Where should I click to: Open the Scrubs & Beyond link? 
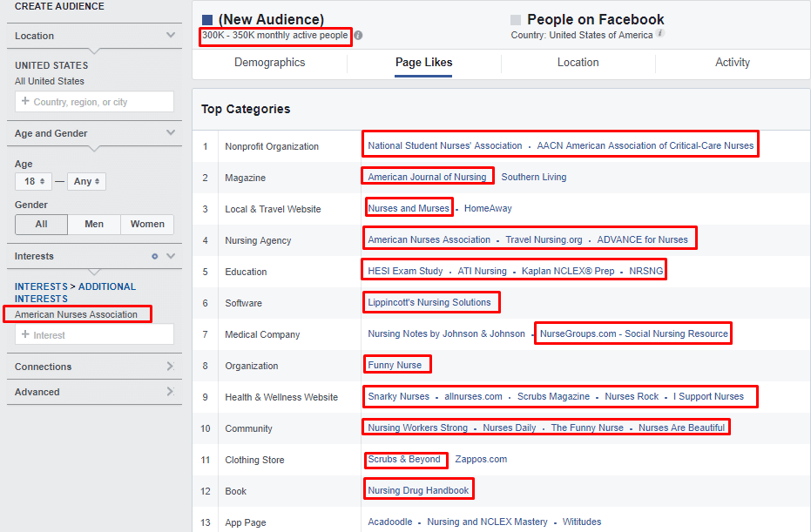[x=404, y=459]
